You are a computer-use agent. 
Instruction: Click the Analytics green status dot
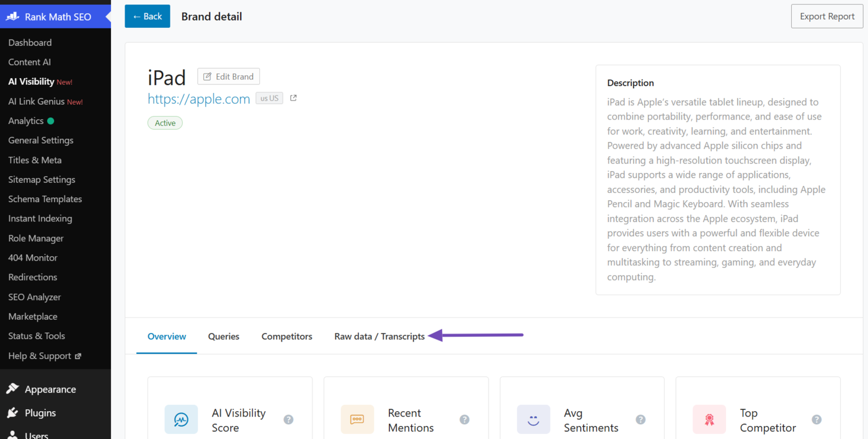(51, 121)
